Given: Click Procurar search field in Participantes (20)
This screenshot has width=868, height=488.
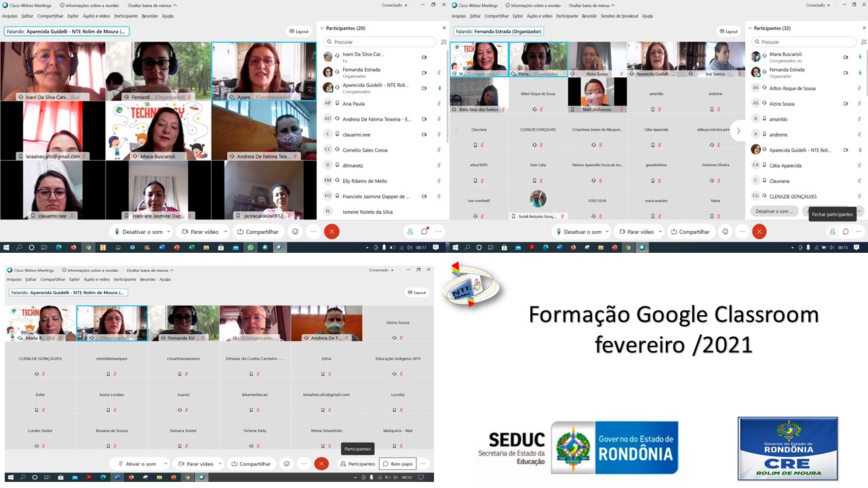Looking at the screenshot, I should [380, 42].
